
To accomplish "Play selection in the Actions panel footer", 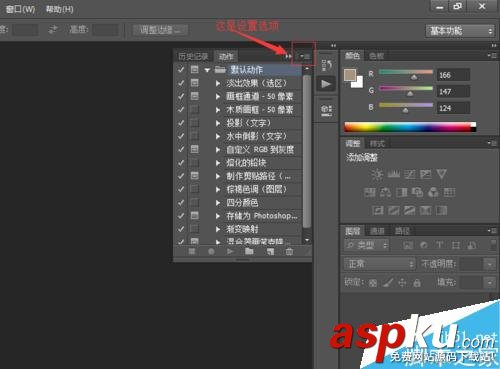I will (x=230, y=251).
